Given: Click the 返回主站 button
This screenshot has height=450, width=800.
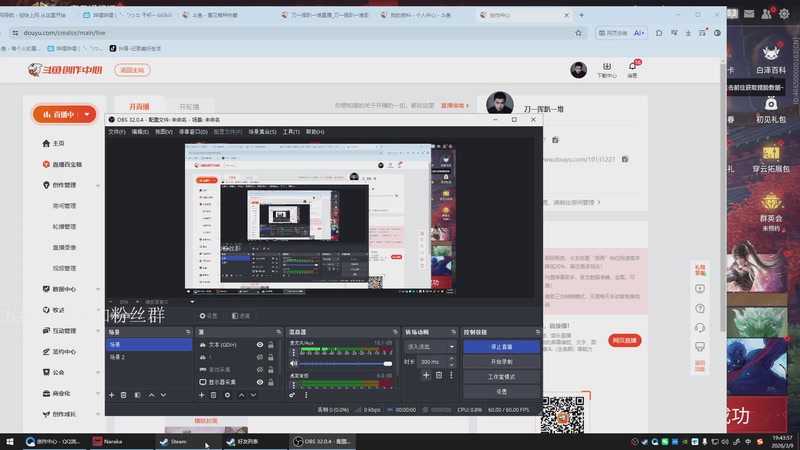Looking at the screenshot, I should (x=132, y=70).
